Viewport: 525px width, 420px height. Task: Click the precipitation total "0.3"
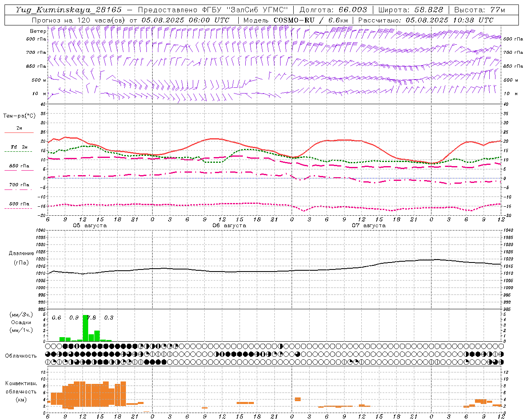pos(109,318)
